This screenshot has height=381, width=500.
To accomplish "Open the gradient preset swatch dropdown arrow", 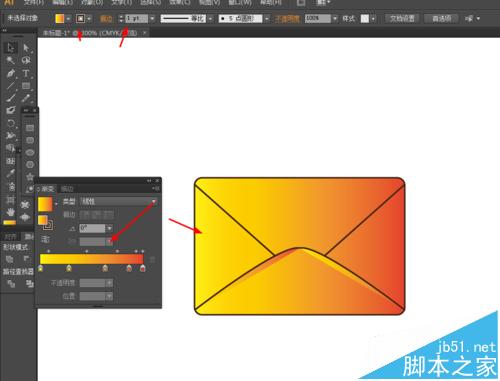I will 56,204.
